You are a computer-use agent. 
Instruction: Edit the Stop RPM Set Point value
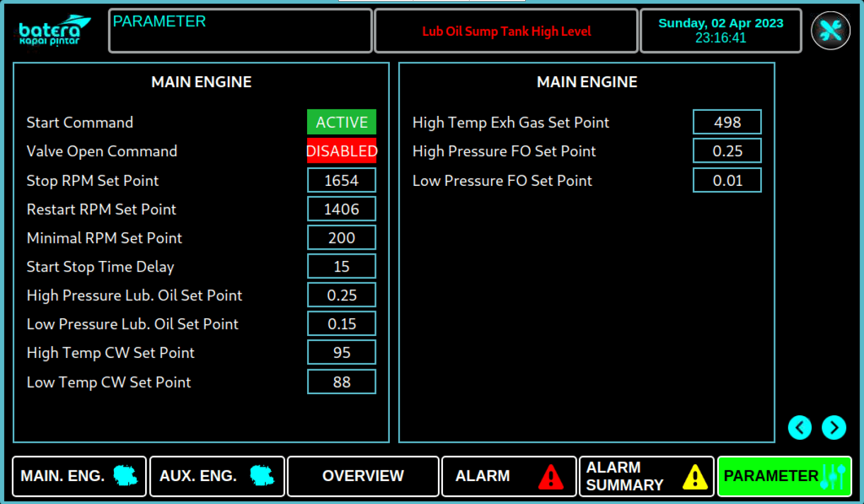[x=341, y=180]
